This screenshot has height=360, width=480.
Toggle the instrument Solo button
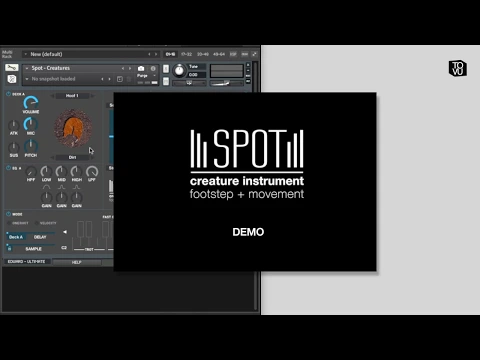click(166, 69)
